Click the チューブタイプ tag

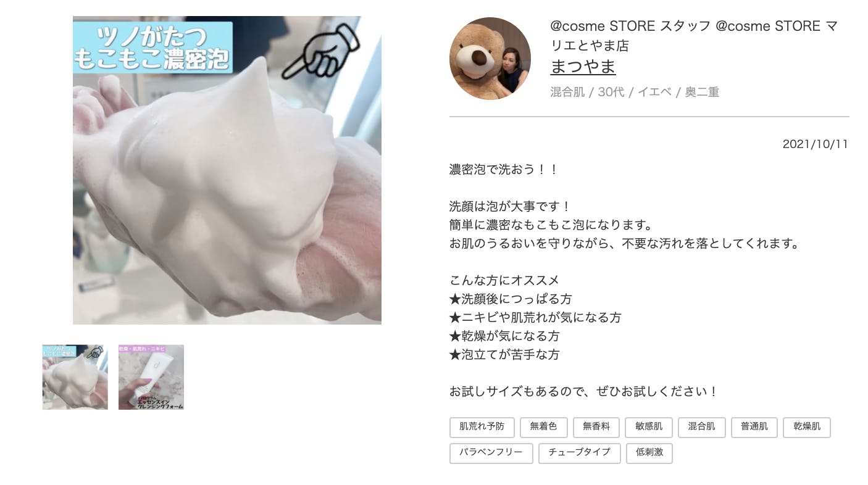pyautogui.click(x=579, y=453)
